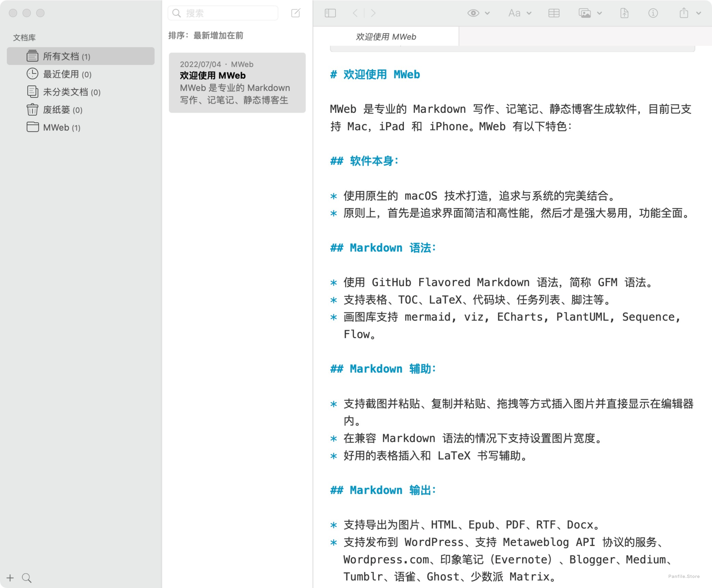Screen dimensions: 712x588
Task: Click the folder icon beside MWeb
Action: [32, 127]
